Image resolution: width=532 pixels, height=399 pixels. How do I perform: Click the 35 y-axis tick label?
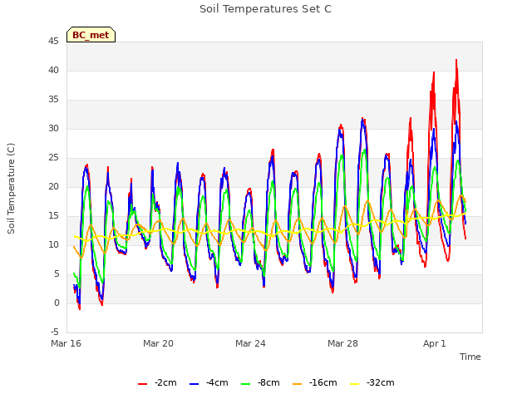tap(53, 100)
